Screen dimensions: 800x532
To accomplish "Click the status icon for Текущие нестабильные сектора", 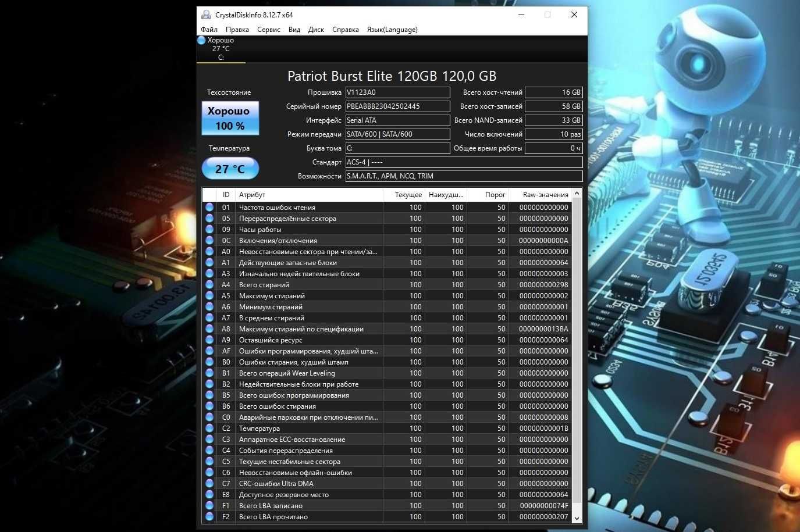I will [x=209, y=461].
